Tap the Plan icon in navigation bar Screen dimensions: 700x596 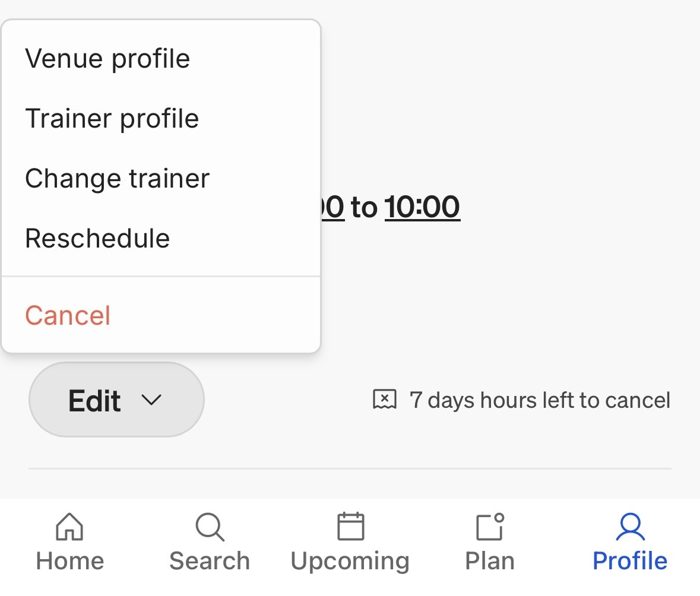[490, 527]
